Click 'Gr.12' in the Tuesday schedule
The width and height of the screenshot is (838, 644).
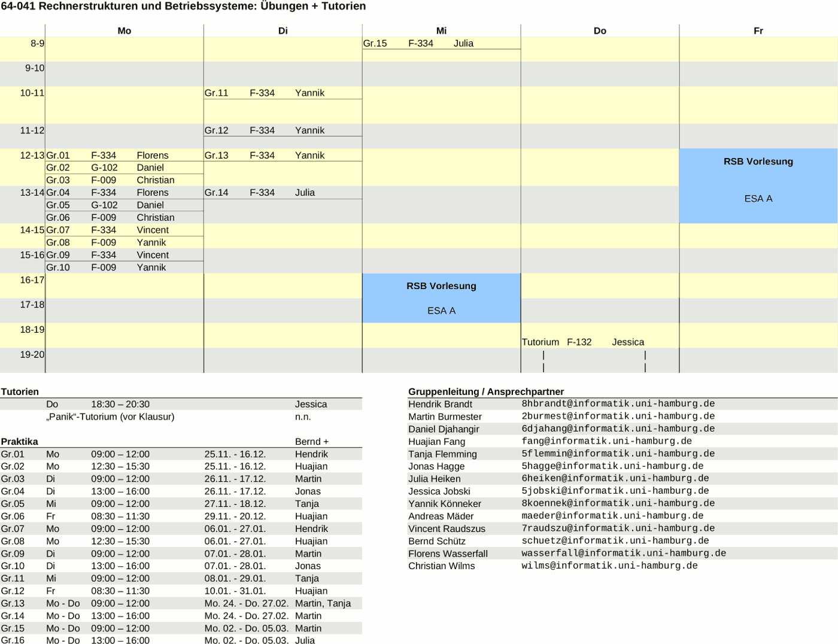pyautogui.click(x=217, y=130)
